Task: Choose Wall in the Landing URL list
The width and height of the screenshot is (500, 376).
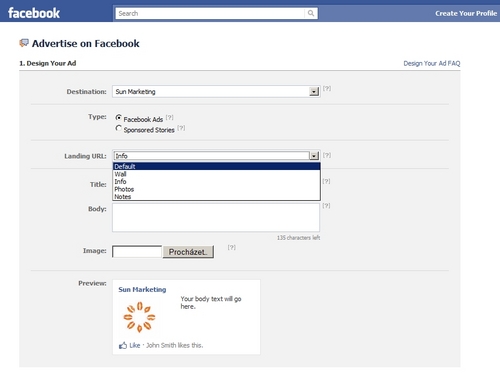Action: pyautogui.click(x=216, y=174)
